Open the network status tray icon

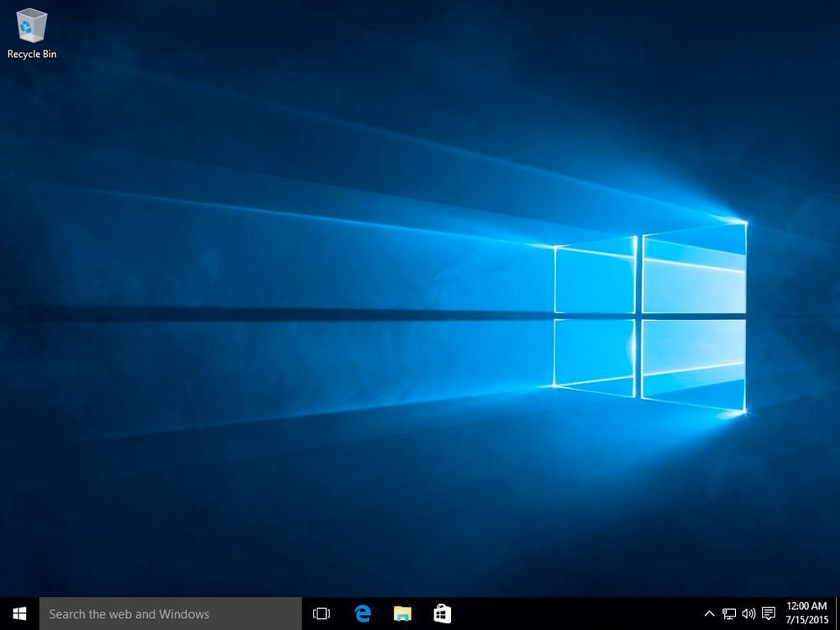tap(728, 614)
